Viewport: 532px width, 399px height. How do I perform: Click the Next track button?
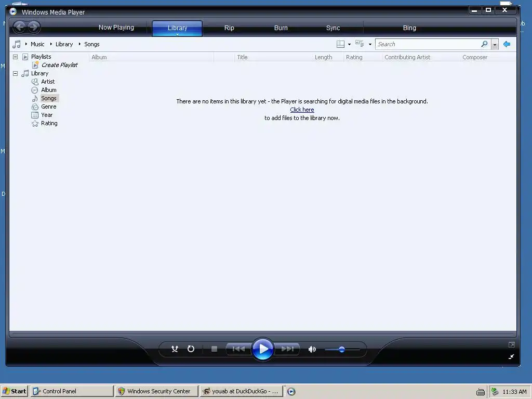click(x=287, y=349)
